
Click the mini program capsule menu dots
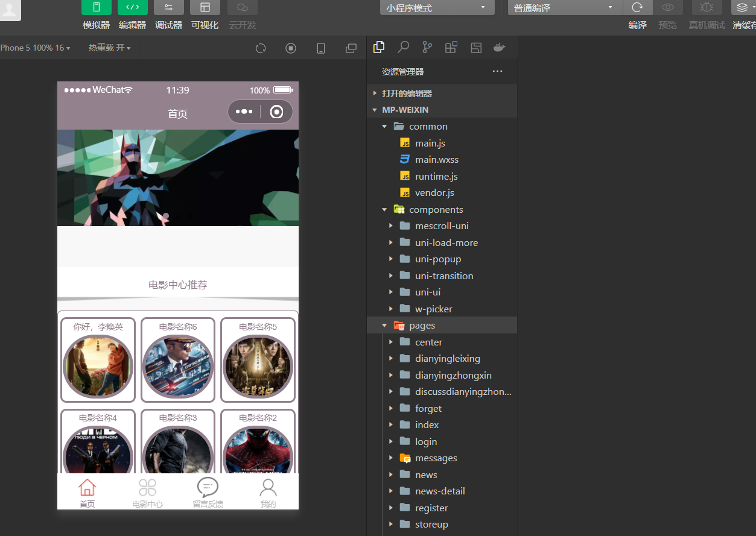pyautogui.click(x=244, y=112)
